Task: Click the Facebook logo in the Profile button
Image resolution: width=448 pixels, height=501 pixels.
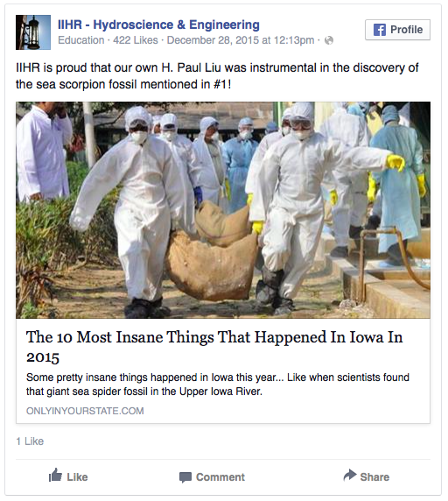Action: pos(380,30)
